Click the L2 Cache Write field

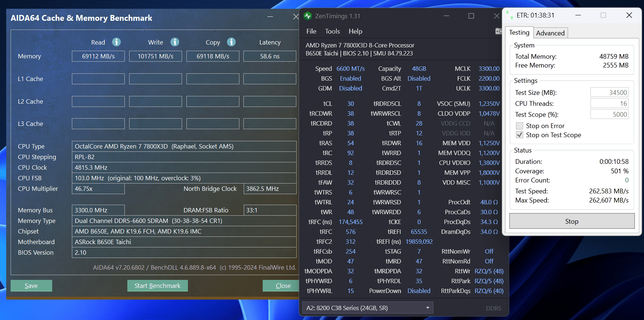(x=155, y=101)
